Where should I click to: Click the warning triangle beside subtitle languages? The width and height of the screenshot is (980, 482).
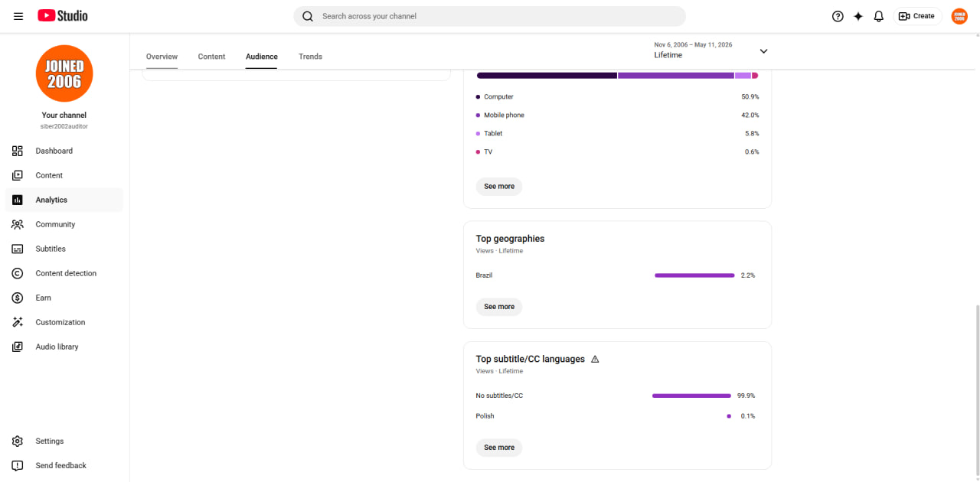pyautogui.click(x=595, y=359)
